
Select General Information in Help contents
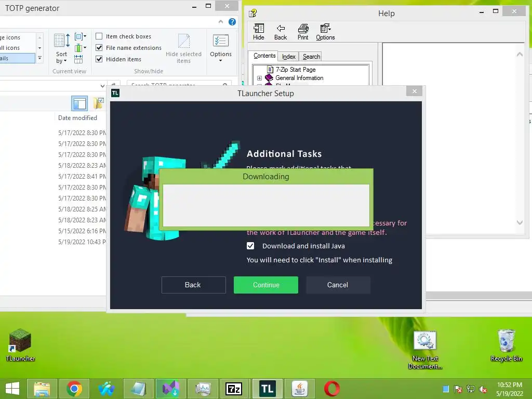coord(299,78)
